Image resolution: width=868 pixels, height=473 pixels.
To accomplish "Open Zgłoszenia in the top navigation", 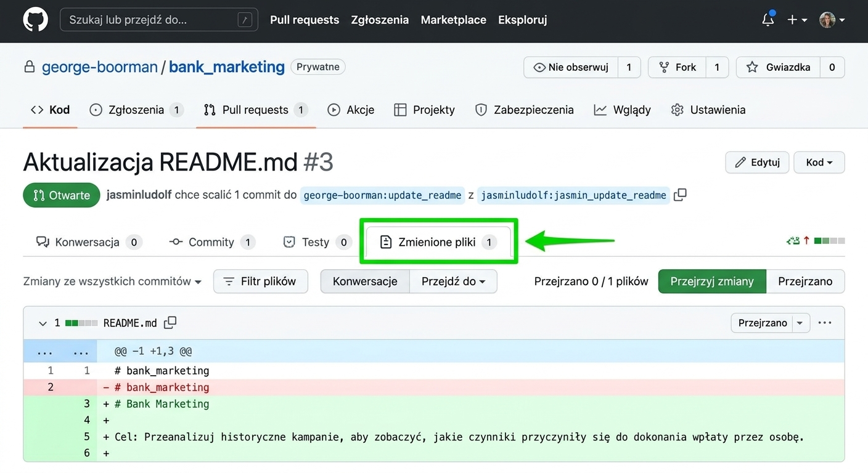I will point(380,20).
